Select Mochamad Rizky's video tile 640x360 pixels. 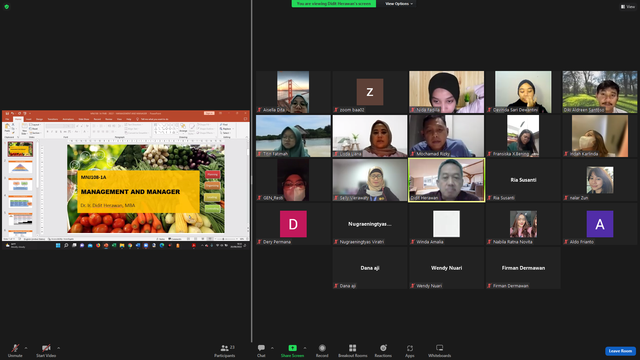447,136
